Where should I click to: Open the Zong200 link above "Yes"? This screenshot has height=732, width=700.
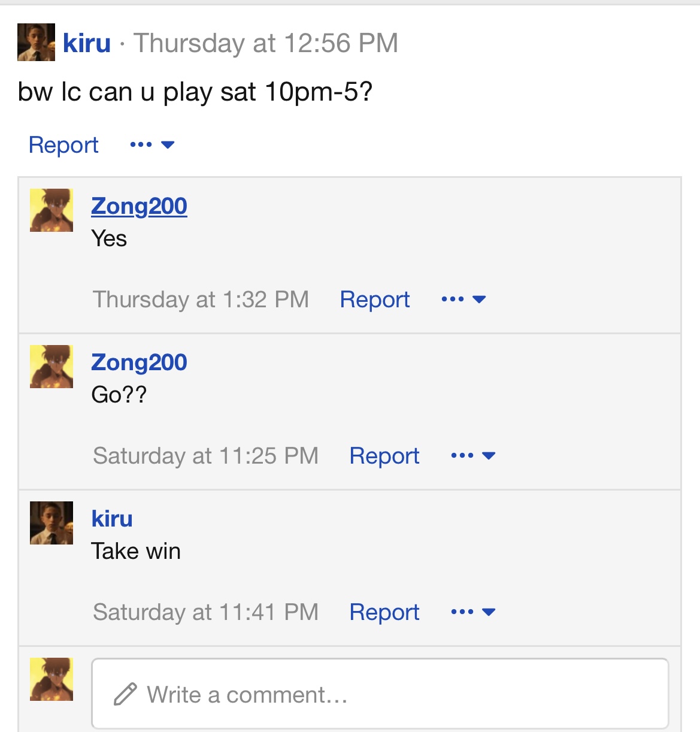[x=139, y=206]
